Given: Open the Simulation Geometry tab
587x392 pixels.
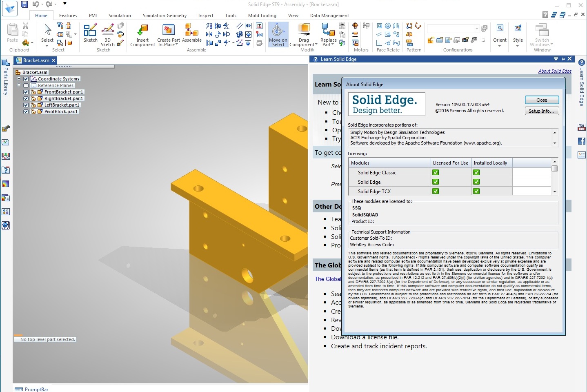Looking at the screenshot, I should tap(165, 16).
